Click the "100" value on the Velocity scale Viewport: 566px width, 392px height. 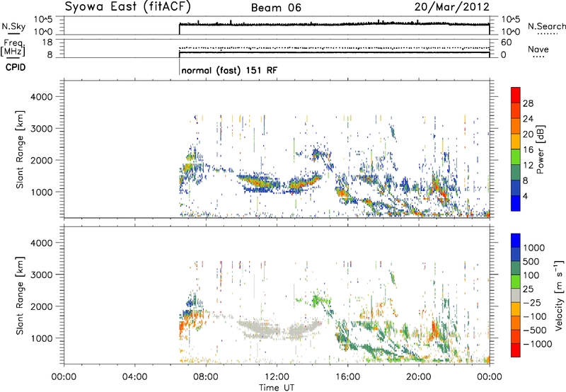pyautogui.click(x=531, y=275)
